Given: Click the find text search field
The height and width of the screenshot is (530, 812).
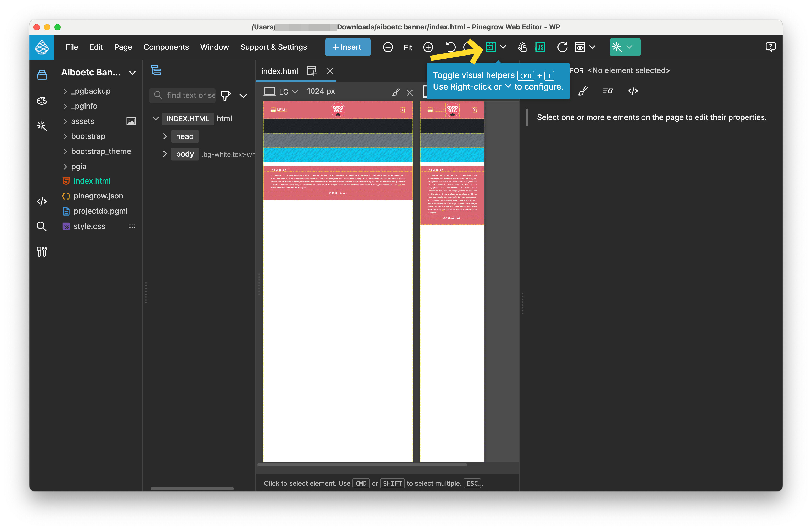Looking at the screenshot, I should click(x=190, y=95).
